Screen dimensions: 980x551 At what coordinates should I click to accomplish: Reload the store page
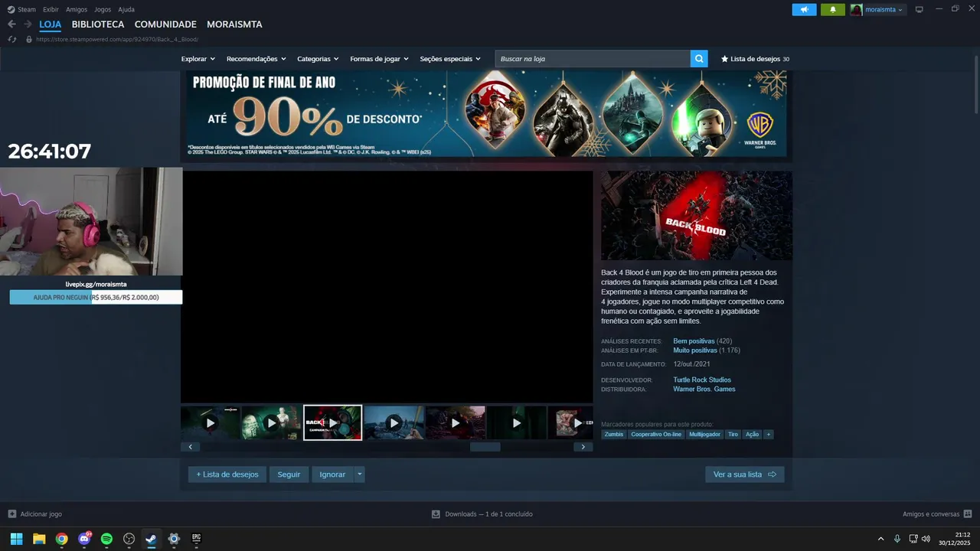(x=12, y=39)
